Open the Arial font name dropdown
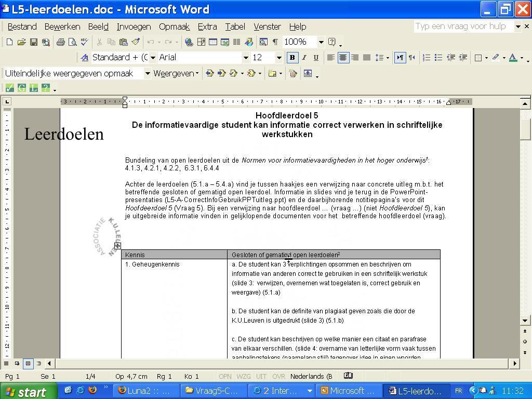This screenshot has height=399, width=532. 246,58
